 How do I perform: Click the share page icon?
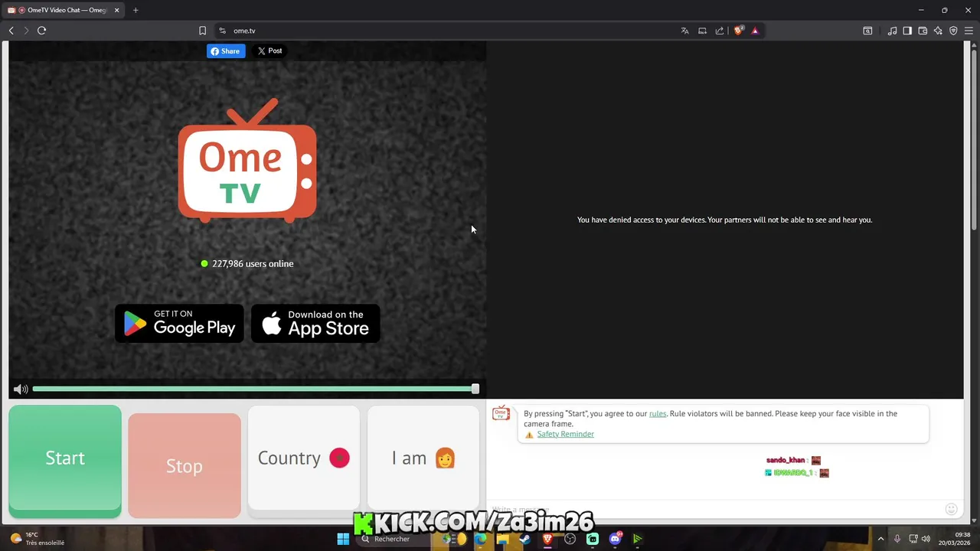(720, 31)
